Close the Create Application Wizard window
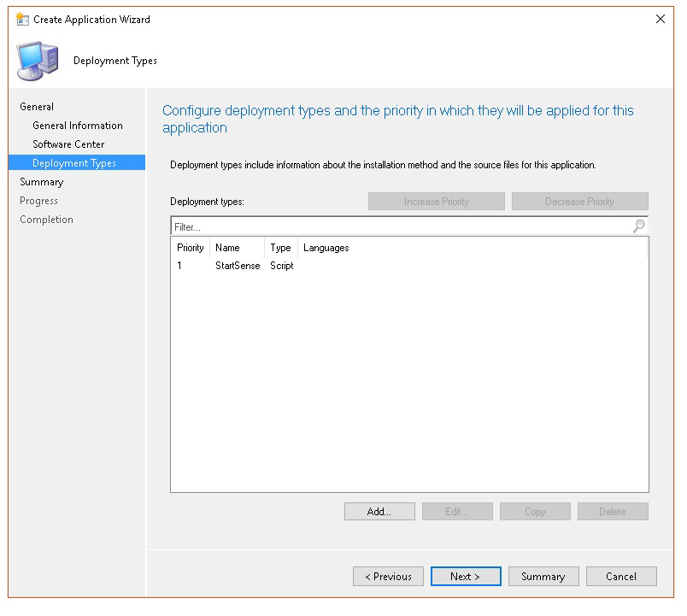 (x=660, y=19)
